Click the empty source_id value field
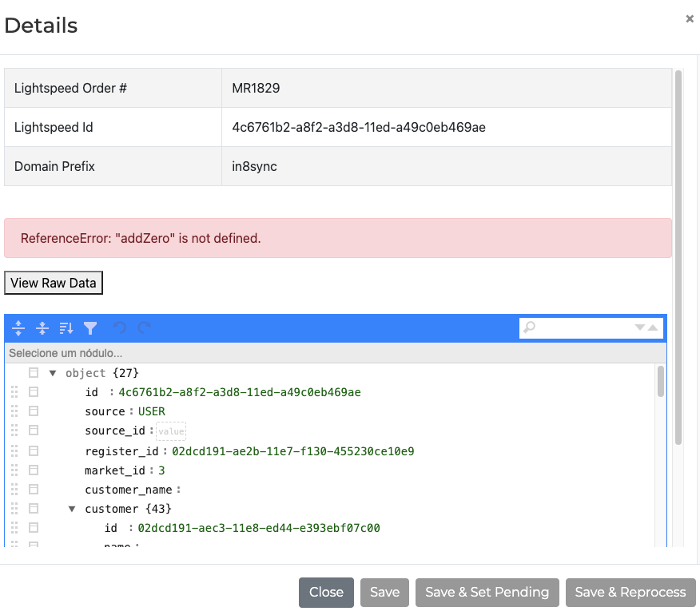 click(171, 431)
